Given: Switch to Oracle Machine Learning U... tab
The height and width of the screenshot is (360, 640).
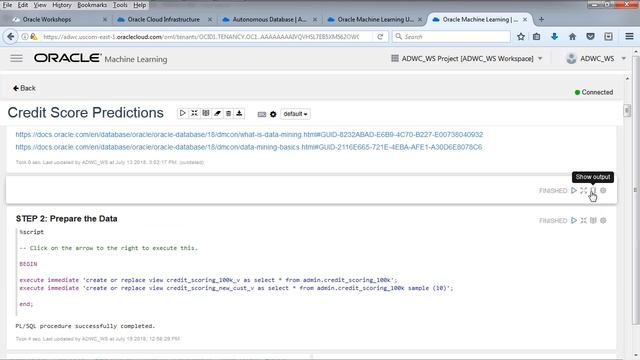Looking at the screenshot, I should tap(374, 20).
